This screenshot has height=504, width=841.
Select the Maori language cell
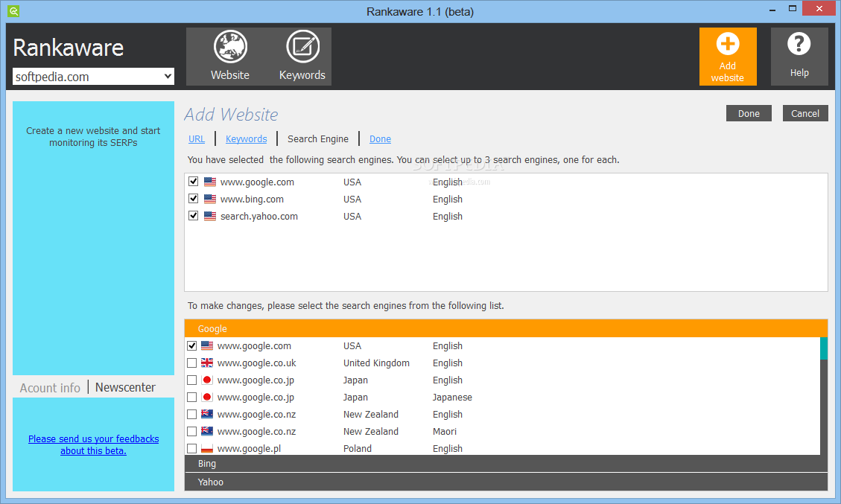[445, 432]
